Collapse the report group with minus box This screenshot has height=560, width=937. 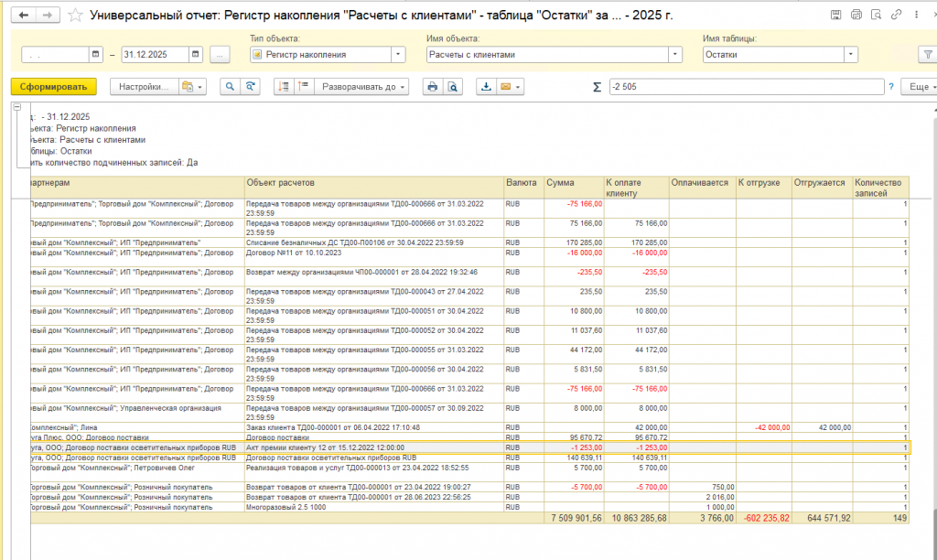17,107
